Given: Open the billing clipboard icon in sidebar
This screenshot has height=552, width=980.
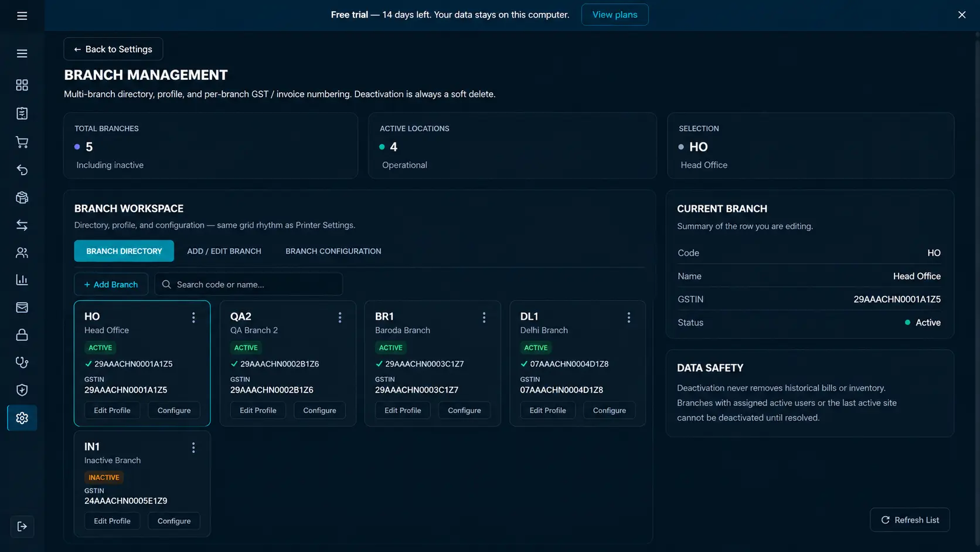Looking at the screenshot, I should tap(22, 113).
